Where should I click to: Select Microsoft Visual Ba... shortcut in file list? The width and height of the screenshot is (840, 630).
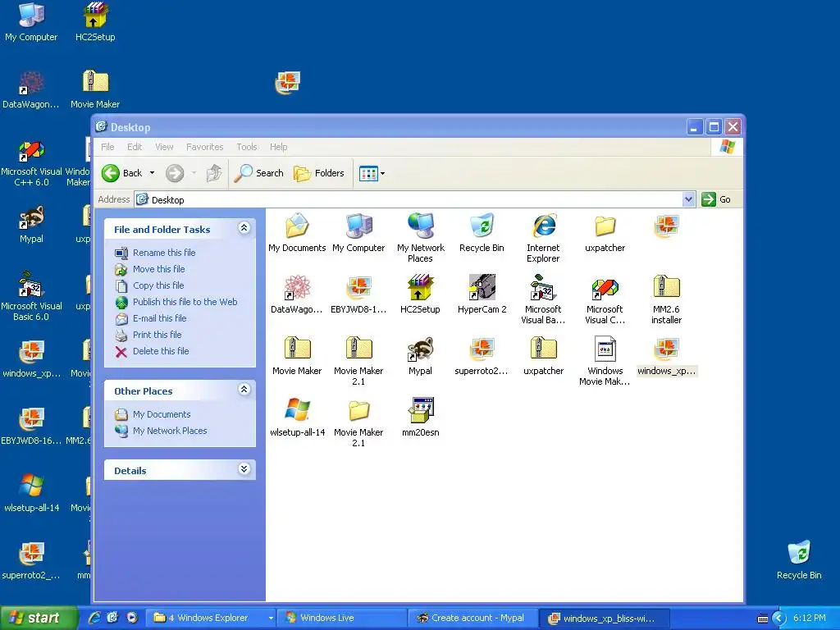543,299
